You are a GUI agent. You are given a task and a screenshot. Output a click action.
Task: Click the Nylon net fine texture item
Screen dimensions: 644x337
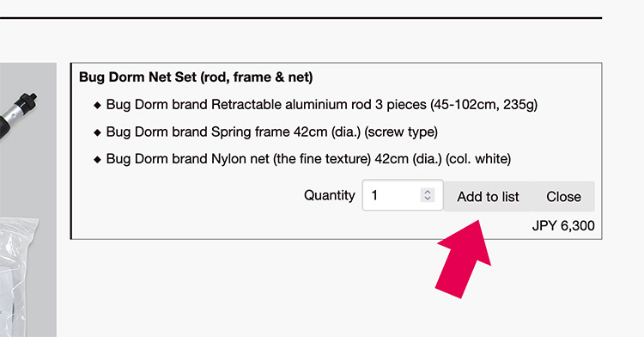(308, 159)
